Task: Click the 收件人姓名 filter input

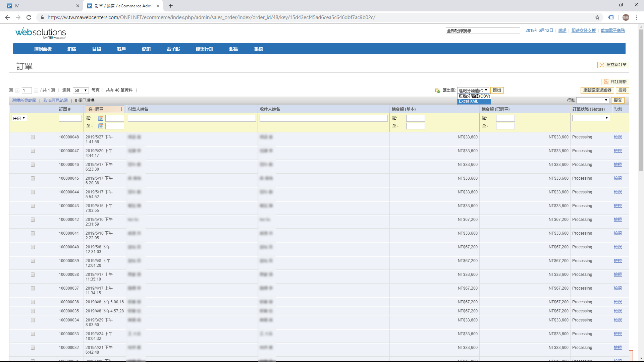Action: coord(324,118)
